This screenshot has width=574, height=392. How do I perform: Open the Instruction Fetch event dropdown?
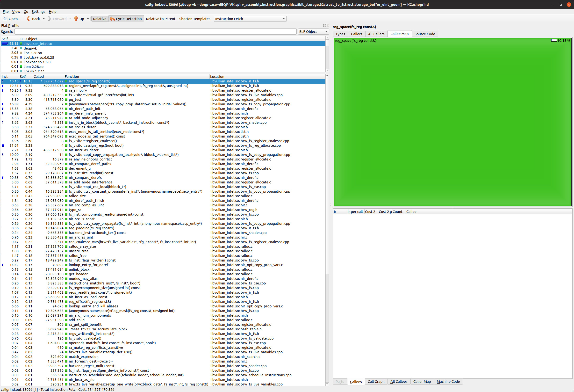(250, 19)
